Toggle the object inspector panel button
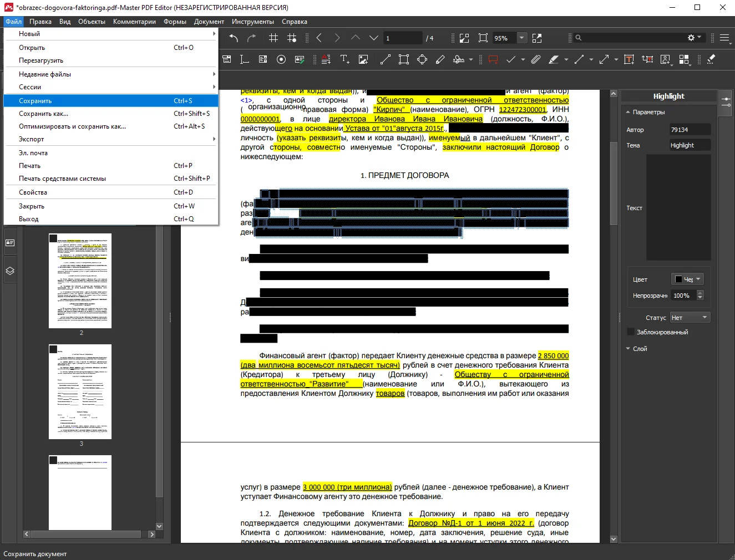This screenshot has height=560, width=735. point(726,102)
